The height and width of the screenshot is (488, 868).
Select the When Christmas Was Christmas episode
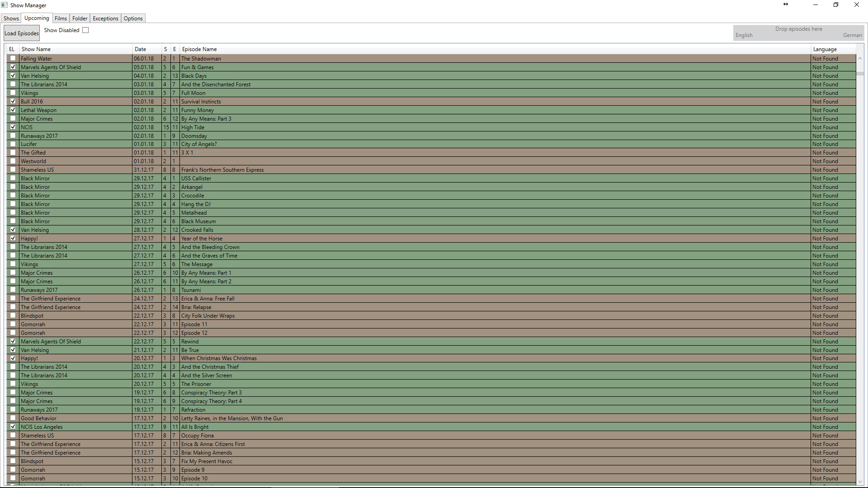[219, 358]
